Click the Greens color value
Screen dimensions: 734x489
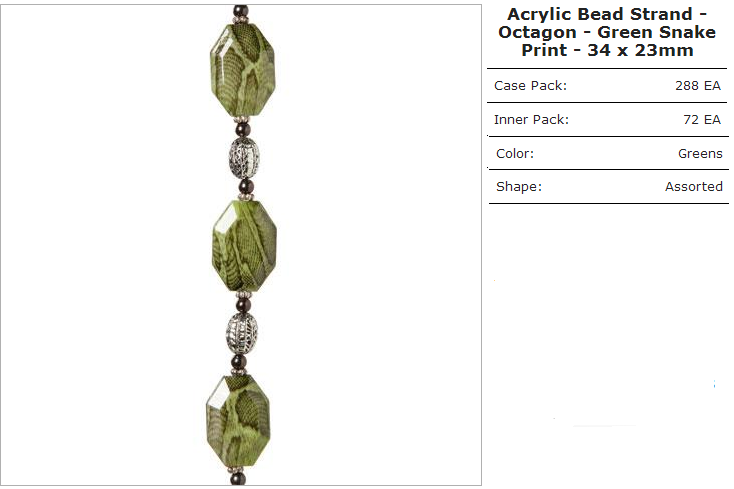click(700, 153)
